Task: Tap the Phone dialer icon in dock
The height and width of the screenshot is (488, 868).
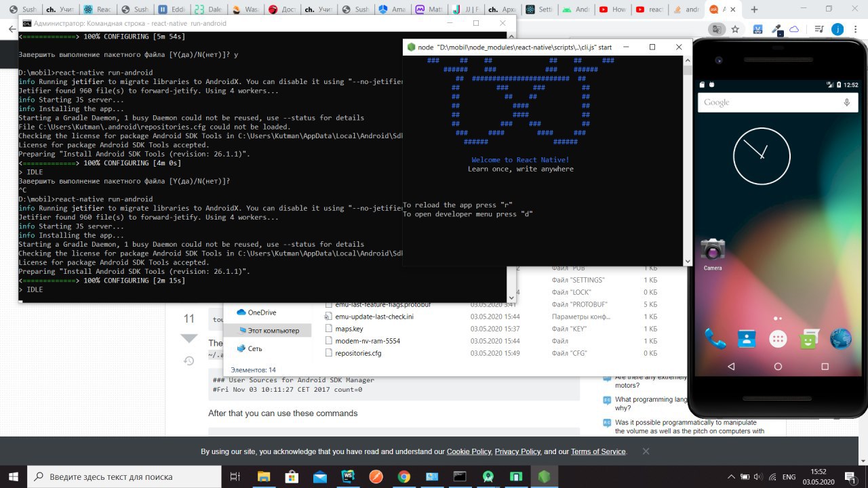Action: click(x=715, y=338)
